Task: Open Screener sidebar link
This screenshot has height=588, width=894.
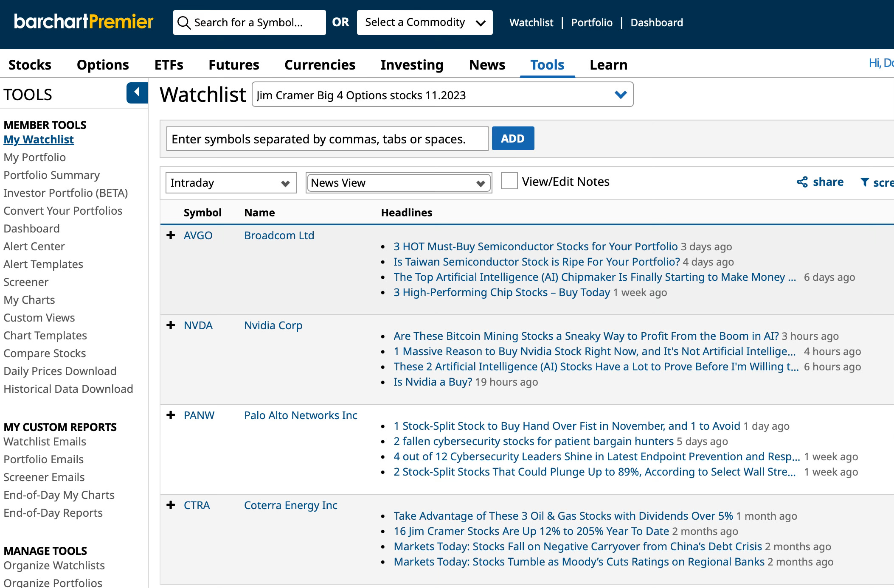Action: point(26,282)
